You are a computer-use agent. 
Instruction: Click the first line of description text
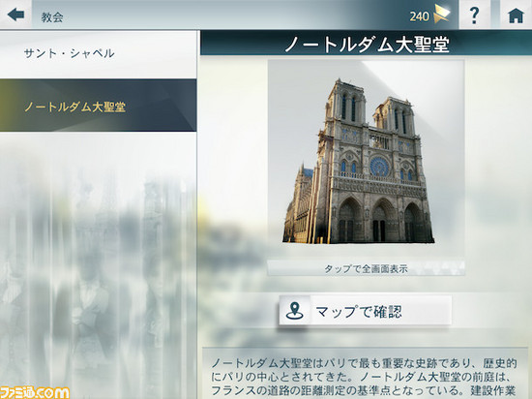[x=364, y=363]
